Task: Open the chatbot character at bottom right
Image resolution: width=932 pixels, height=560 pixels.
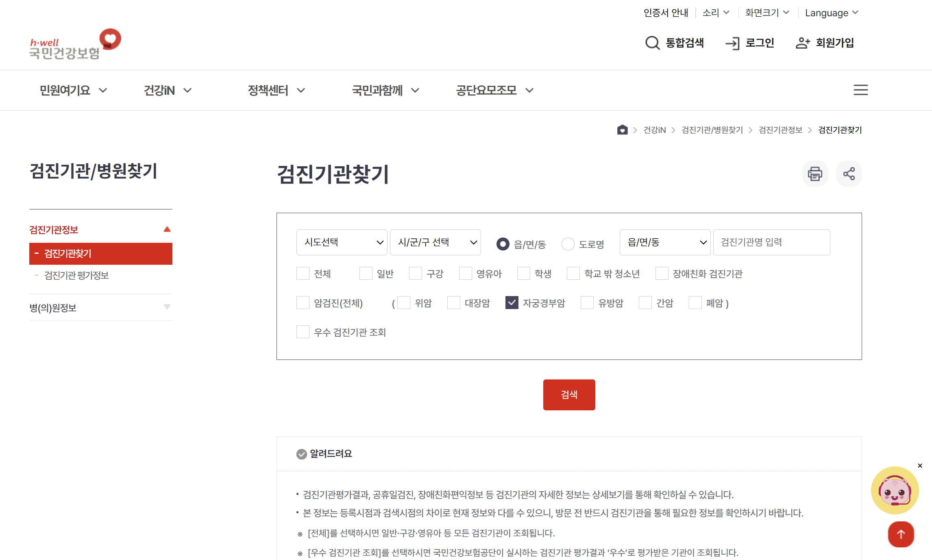Action: [894, 490]
